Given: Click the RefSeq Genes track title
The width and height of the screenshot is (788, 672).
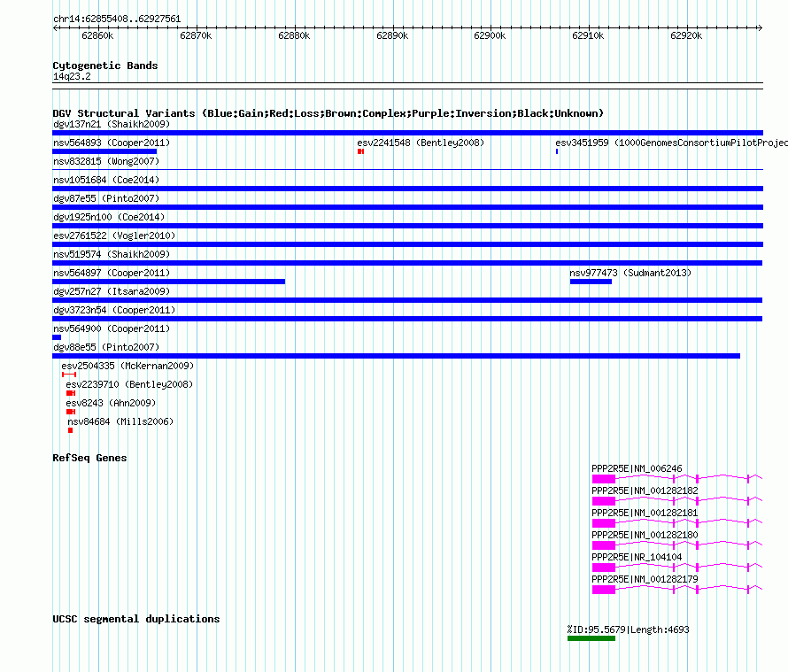Looking at the screenshot, I should tap(89, 458).
